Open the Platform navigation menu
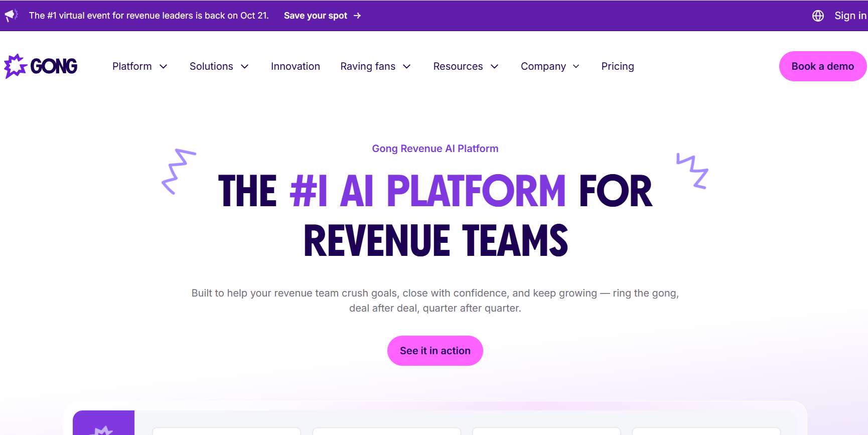Viewport: 868px width, 435px height. pyautogui.click(x=132, y=66)
